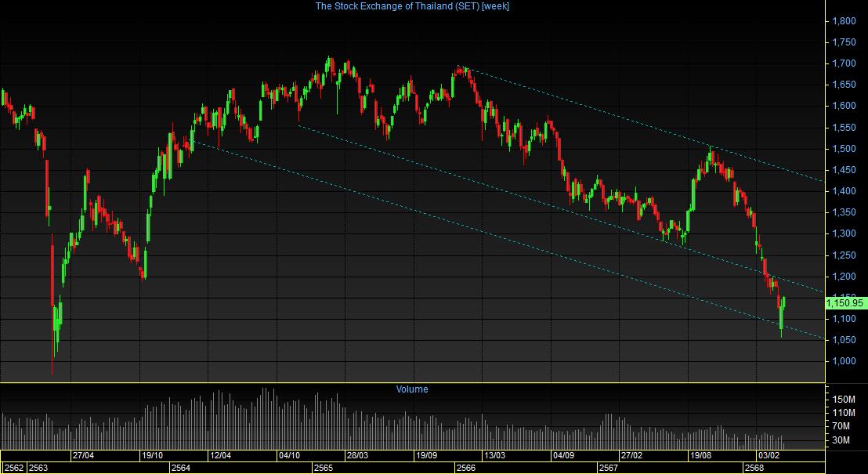This screenshot has width=868, height=474.
Task: Click the 70M volume axis label
Action: coord(841,426)
